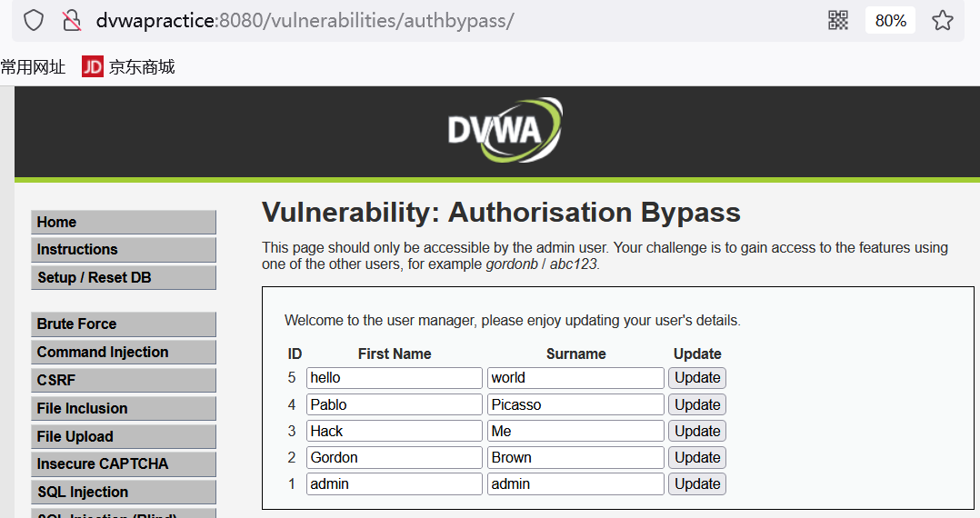Image resolution: width=980 pixels, height=518 pixels.
Task: Select the File Upload menu item
Action: pyautogui.click(x=124, y=436)
